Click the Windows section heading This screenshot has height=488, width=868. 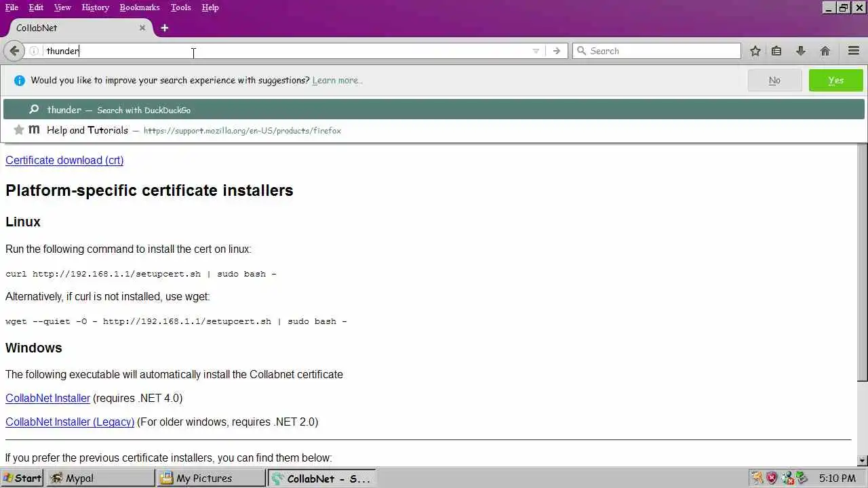coord(34,348)
